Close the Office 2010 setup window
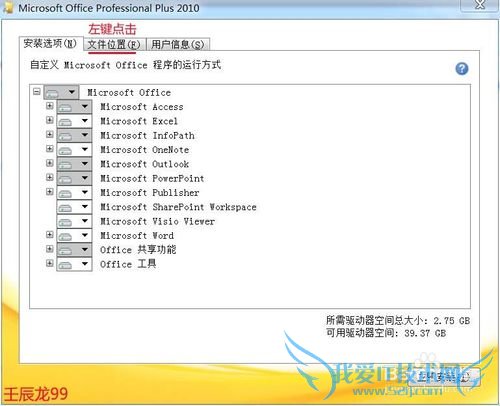This screenshot has width=500, height=406. coord(480,5)
